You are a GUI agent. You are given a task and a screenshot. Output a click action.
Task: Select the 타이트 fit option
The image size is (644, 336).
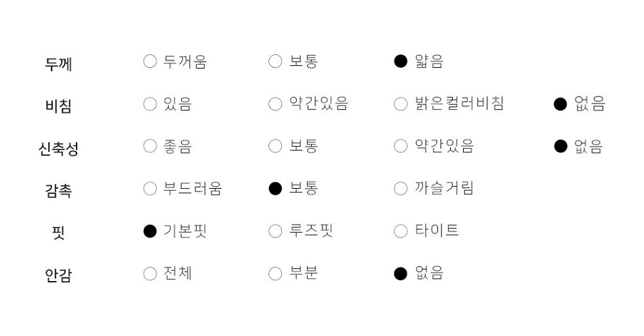pyautogui.click(x=401, y=231)
